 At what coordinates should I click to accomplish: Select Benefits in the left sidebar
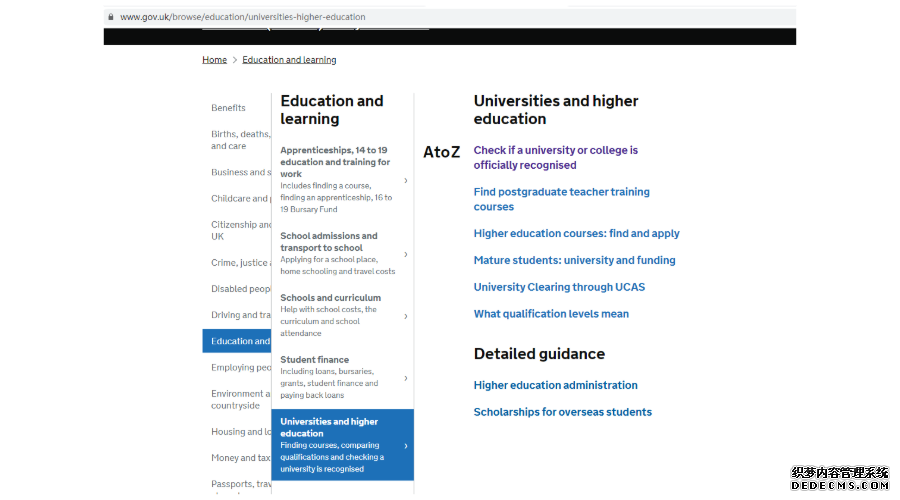point(228,108)
